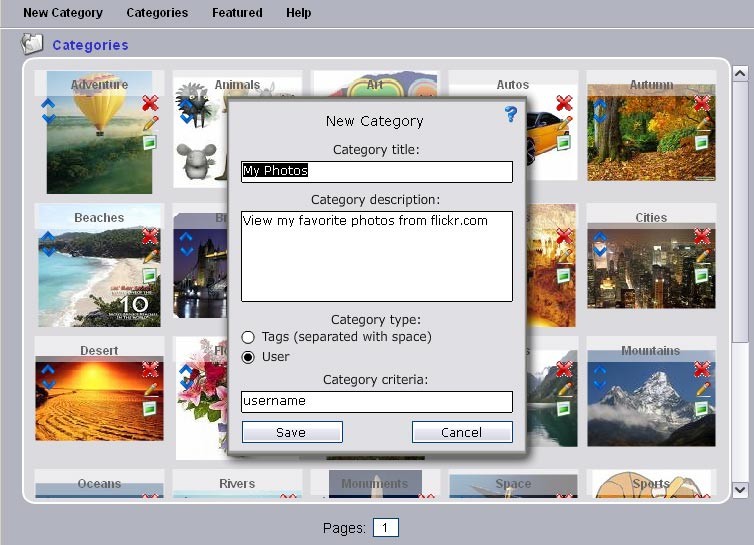This screenshot has height=545, width=754.
Task: Click the Category title input field
Action: click(377, 171)
